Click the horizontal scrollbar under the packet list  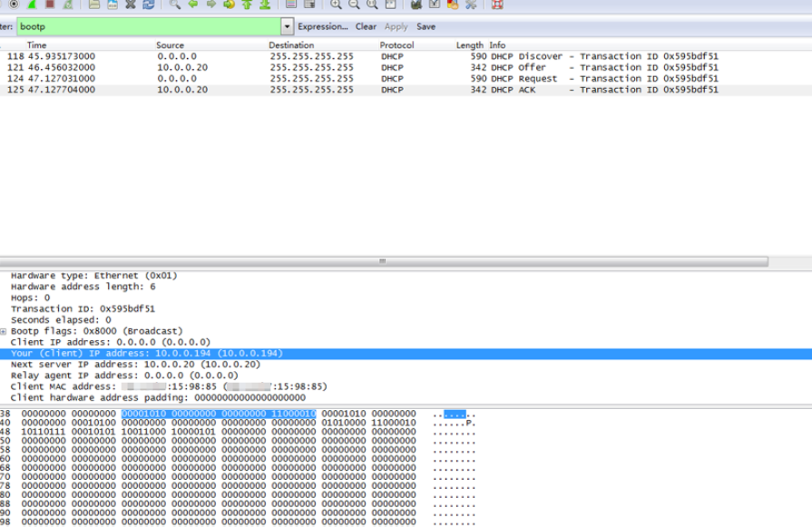tap(383, 261)
